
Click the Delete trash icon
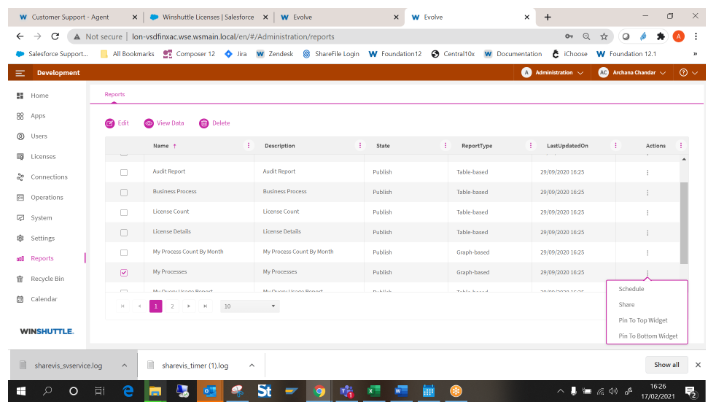pos(204,123)
